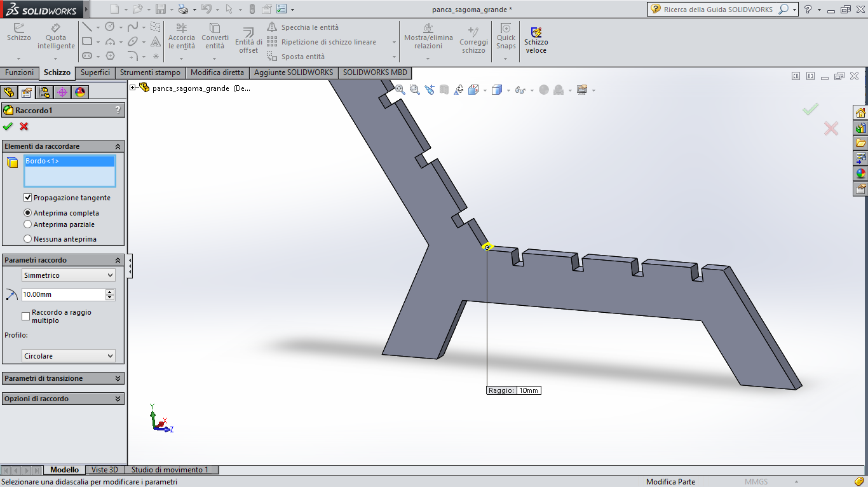Click the fillet radius 10.00mm field

(x=63, y=294)
